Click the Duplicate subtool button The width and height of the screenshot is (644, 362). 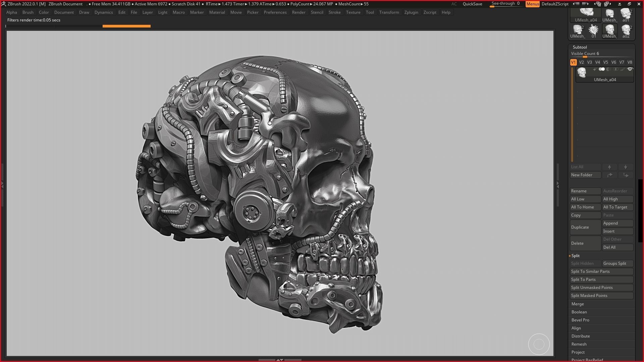[585, 227]
